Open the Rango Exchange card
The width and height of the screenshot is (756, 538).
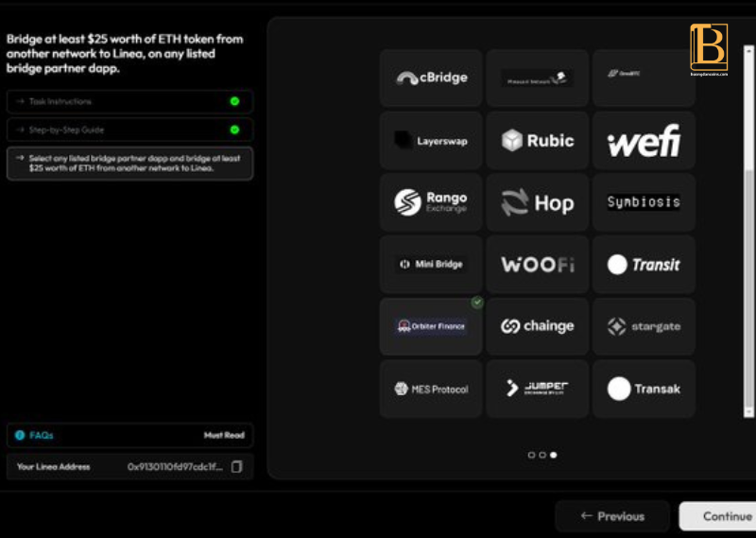[431, 202]
